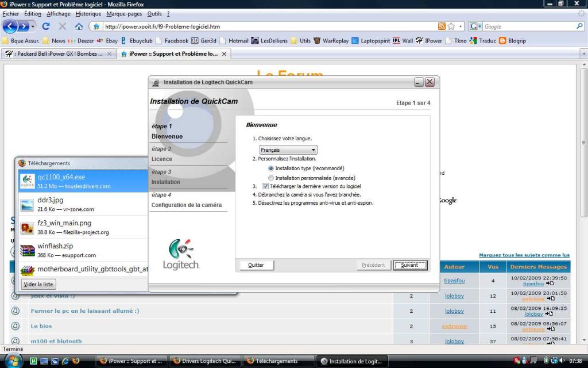Viewport: 588px width, 368px height.
Task: Open the Fichier menu
Action: (x=11, y=14)
